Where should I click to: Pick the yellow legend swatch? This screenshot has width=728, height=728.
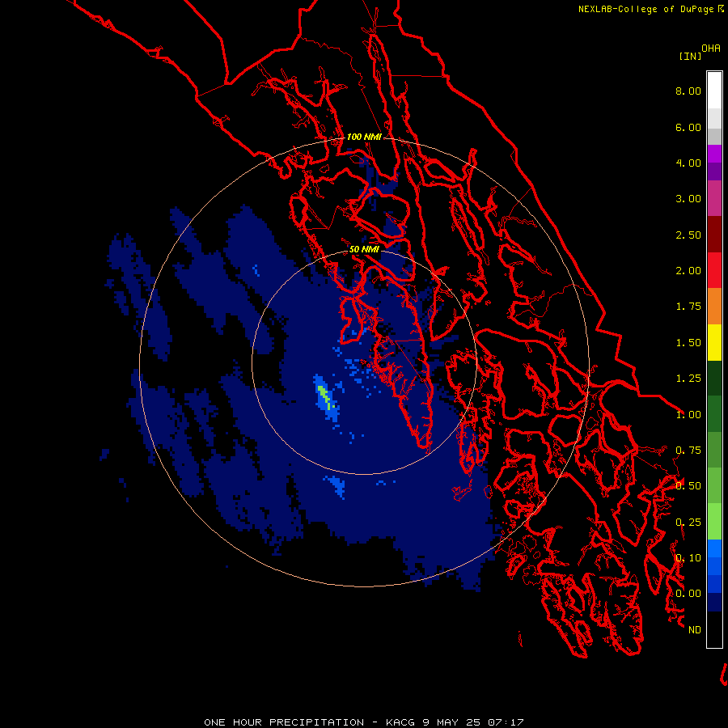[x=714, y=342]
